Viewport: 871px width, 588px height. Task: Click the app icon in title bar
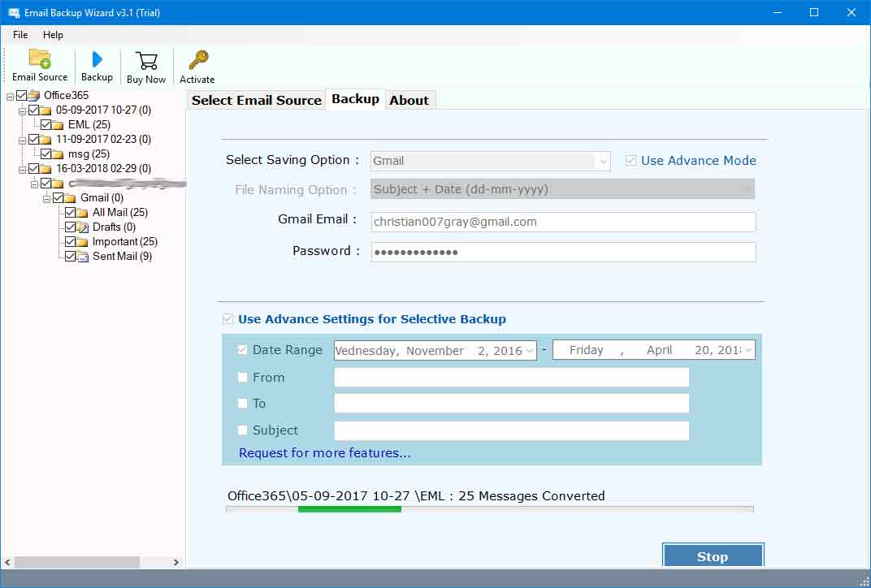click(14, 12)
